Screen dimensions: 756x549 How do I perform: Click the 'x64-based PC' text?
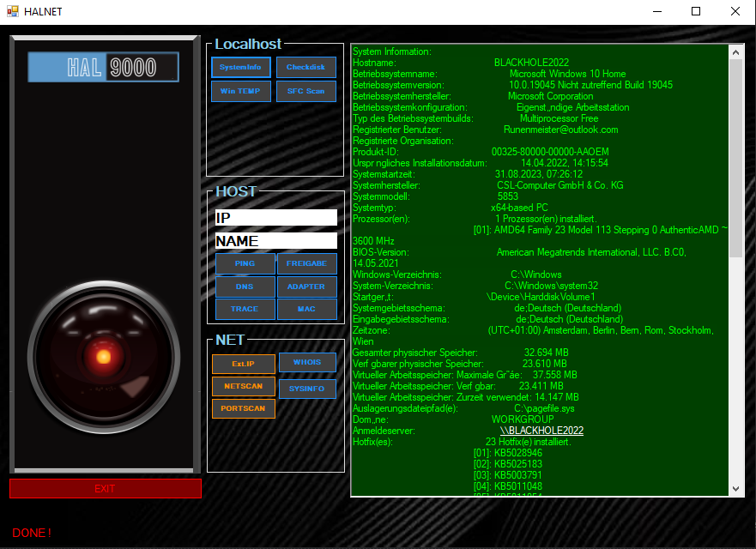519,208
